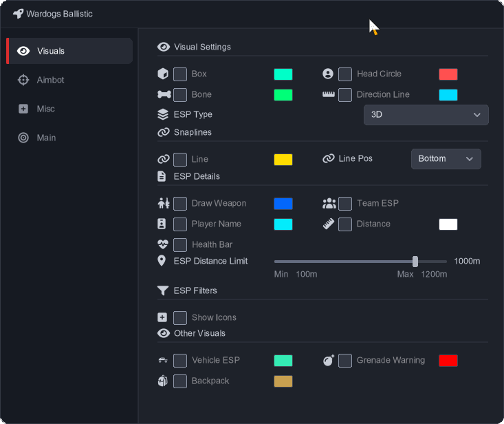Click the cube icon next to Box
504x424 pixels.
click(x=163, y=74)
